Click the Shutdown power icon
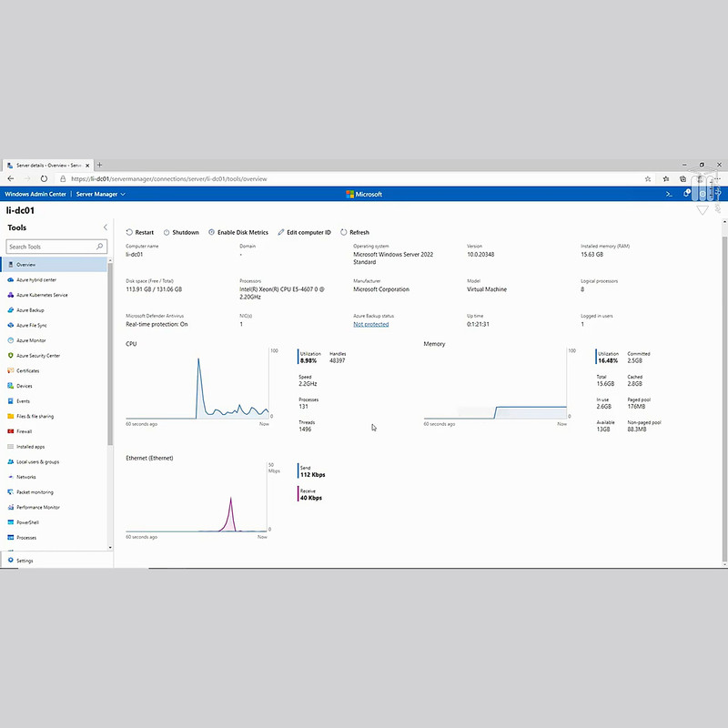The height and width of the screenshot is (728, 728). [167, 232]
